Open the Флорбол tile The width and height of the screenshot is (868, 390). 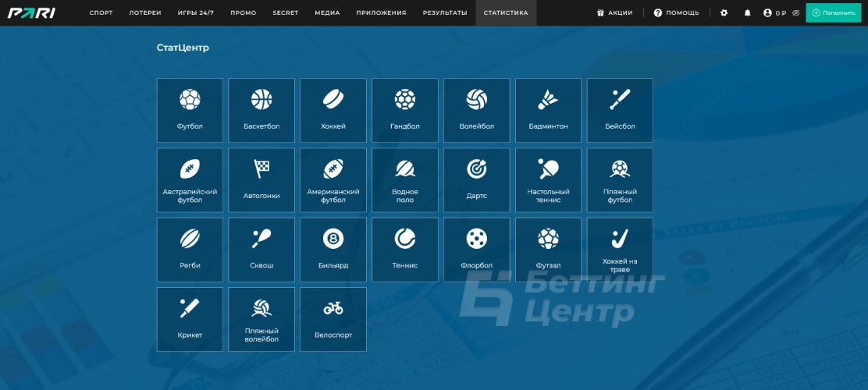pyautogui.click(x=477, y=250)
